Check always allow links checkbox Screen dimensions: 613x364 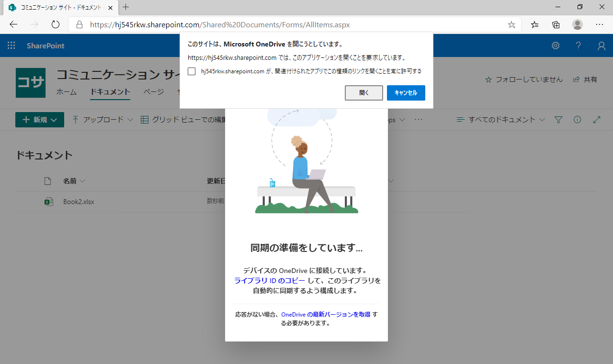(192, 71)
